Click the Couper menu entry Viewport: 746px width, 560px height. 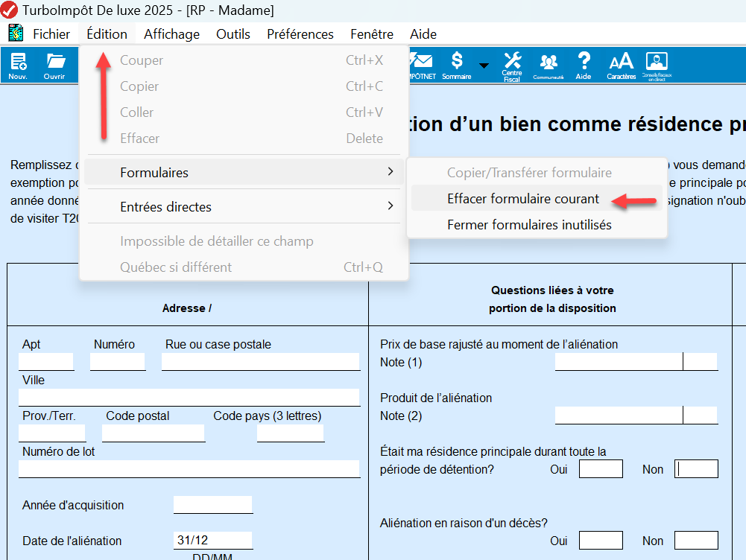point(244,60)
